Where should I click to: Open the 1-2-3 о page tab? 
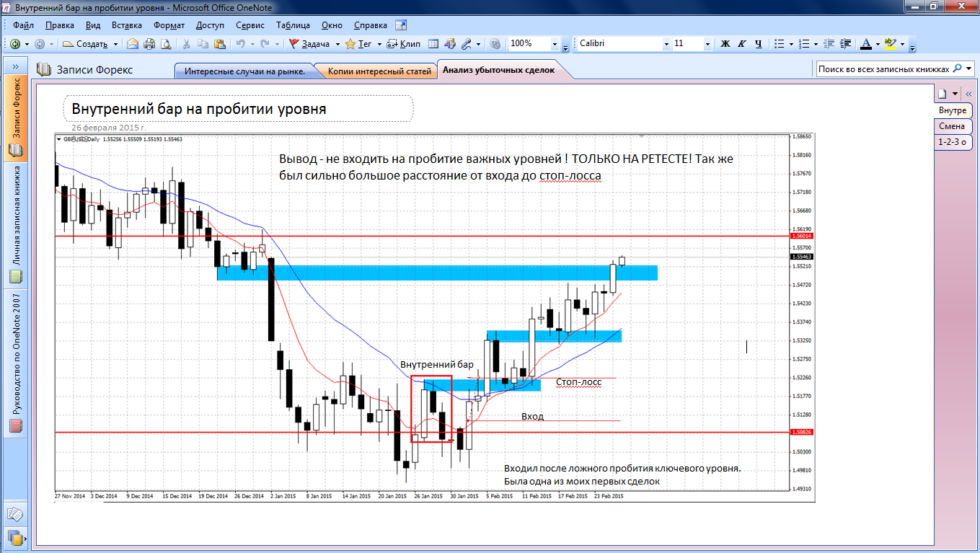point(952,142)
